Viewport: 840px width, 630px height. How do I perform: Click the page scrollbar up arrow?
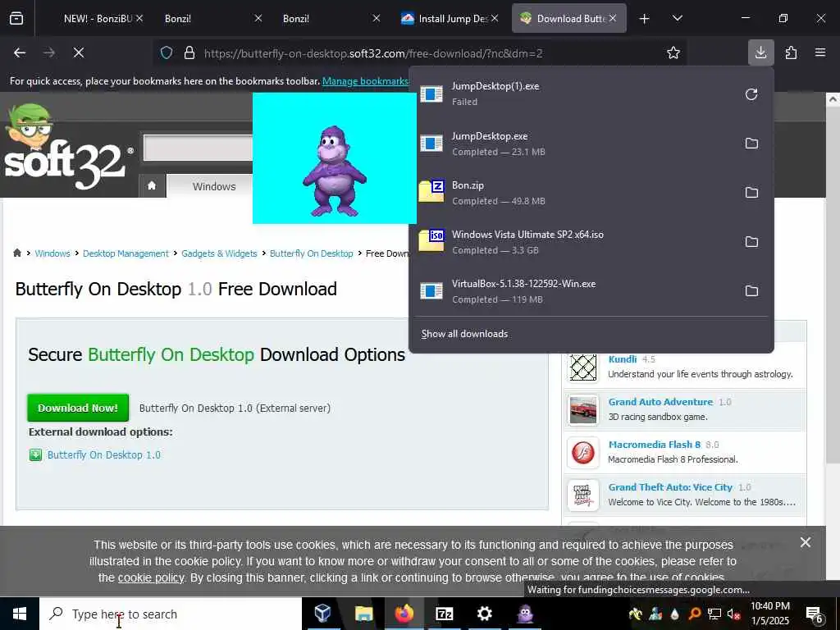coord(833,99)
